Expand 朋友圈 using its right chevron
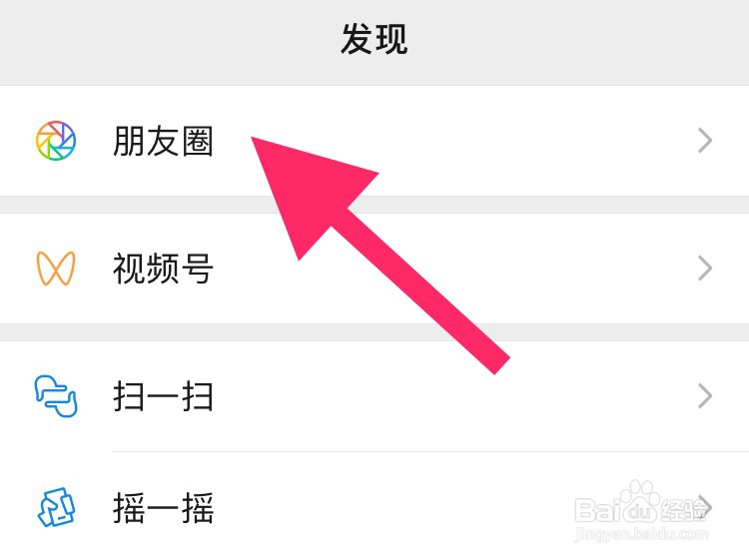The image size is (749, 560). [x=705, y=141]
